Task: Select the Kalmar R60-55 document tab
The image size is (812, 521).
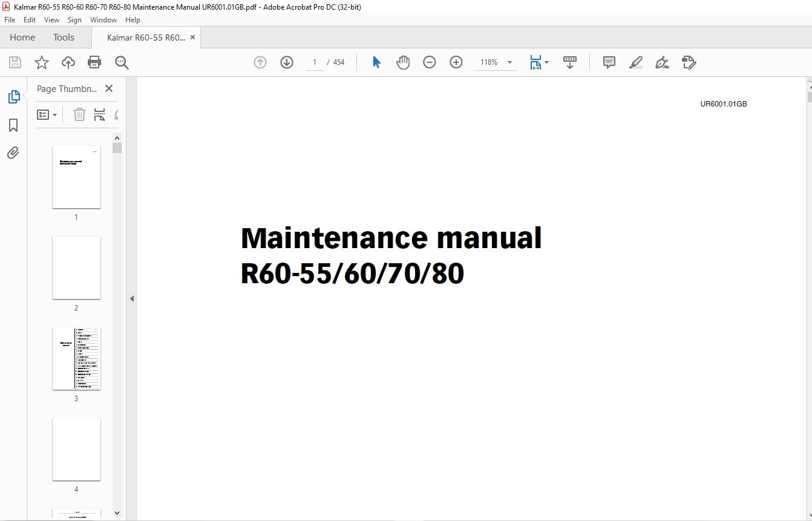Action: (x=146, y=38)
